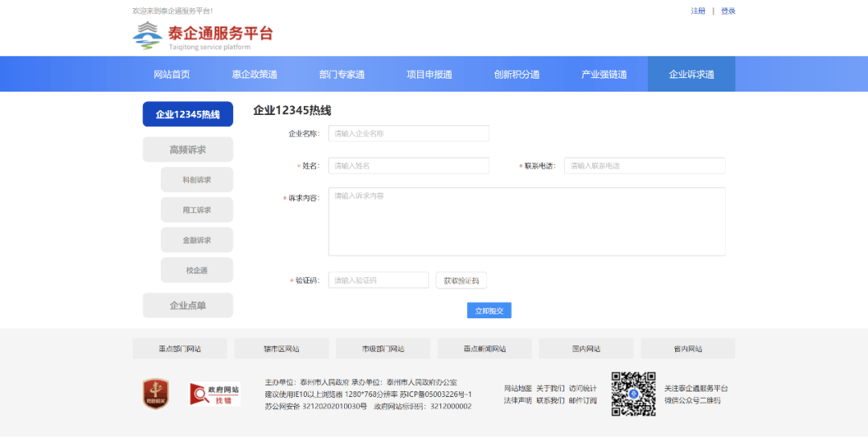The height and width of the screenshot is (438, 868).
Task: Expand the 省内网站 dropdown
Action: [x=688, y=349]
